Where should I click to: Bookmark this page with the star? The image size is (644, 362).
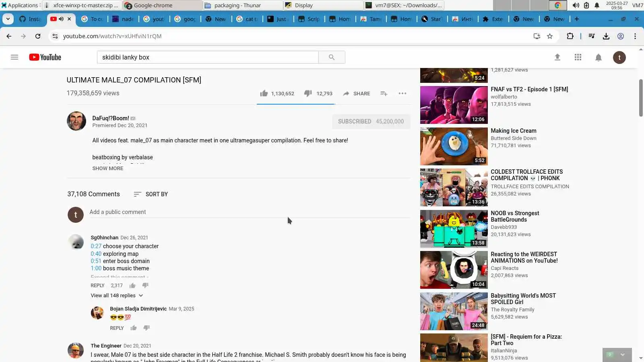click(x=550, y=36)
